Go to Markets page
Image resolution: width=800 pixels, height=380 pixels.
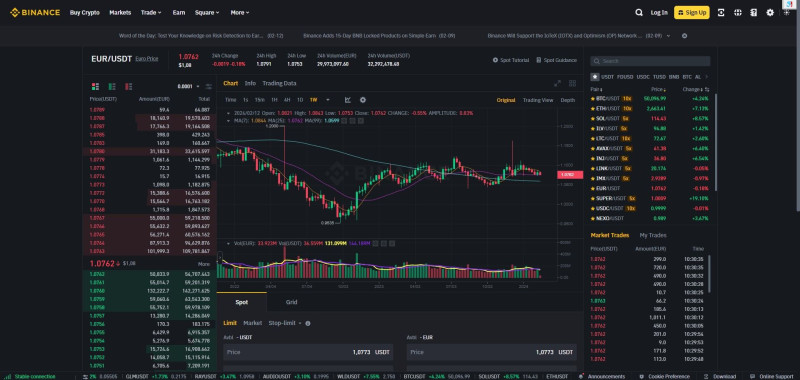point(120,13)
